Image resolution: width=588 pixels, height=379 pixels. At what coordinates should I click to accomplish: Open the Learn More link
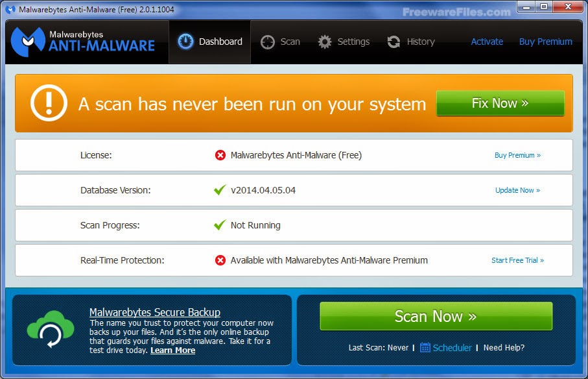172,350
